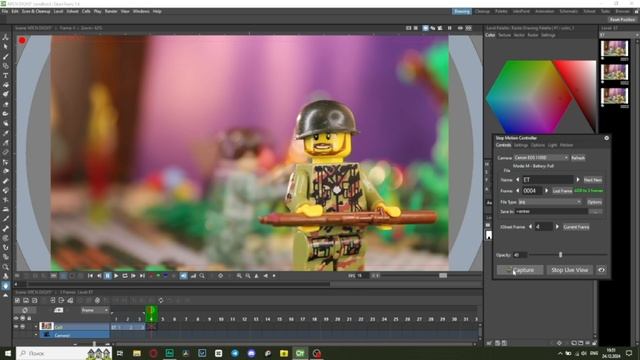The height and width of the screenshot is (360, 640).
Task: Click the sound toggle icon in viewer bar
Action: (184, 276)
